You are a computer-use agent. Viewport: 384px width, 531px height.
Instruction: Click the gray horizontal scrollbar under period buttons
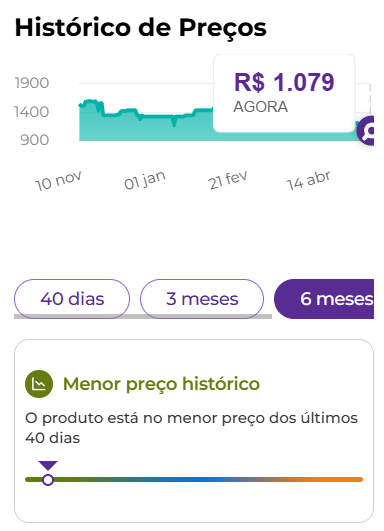click(x=143, y=316)
